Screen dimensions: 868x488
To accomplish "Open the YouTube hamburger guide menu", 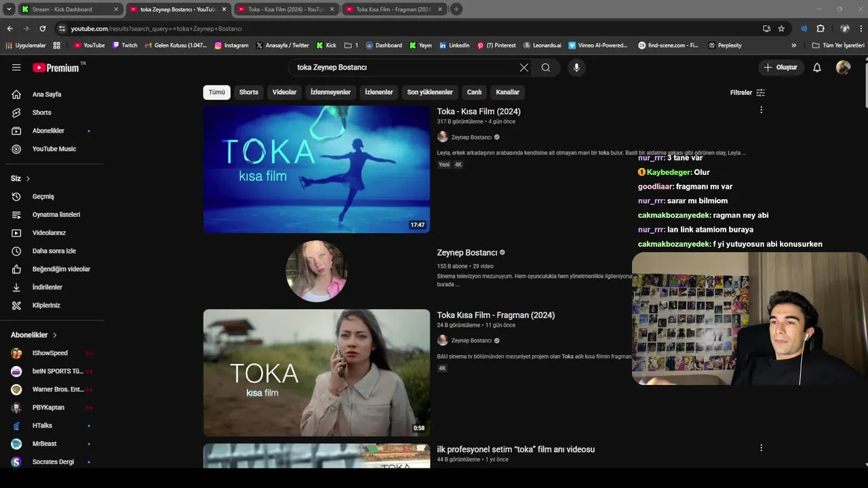I will coord(16,67).
